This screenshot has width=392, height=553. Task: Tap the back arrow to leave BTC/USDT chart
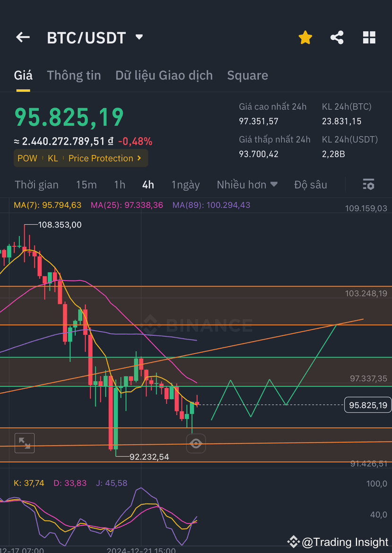(x=23, y=37)
